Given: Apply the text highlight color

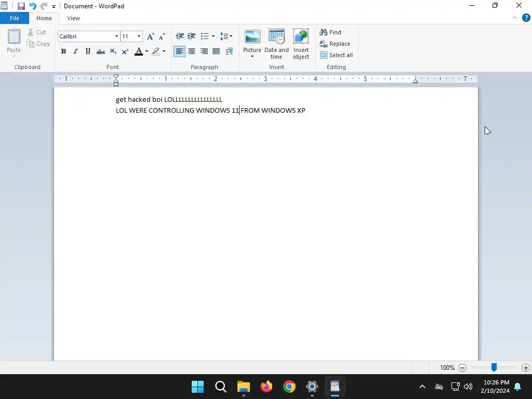Looking at the screenshot, I should point(156,51).
